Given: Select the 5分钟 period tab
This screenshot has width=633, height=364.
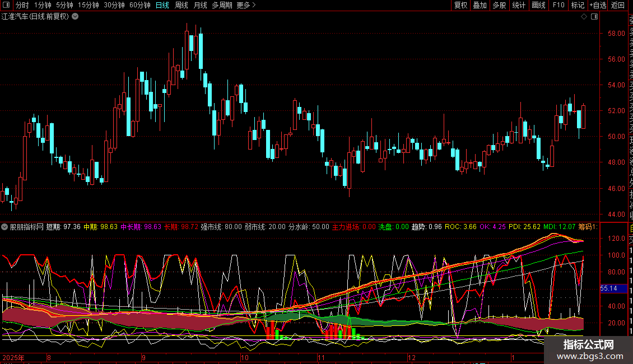Looking at the screenshot, I should pos(64,5).
